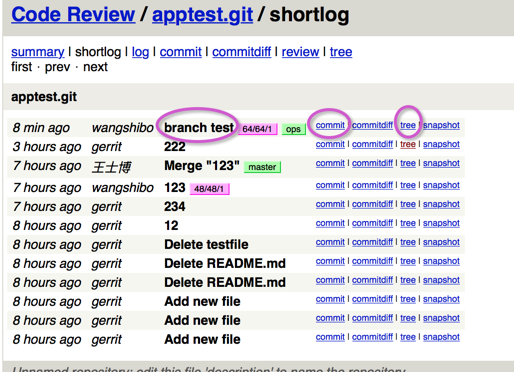514x372 pixels.
Task: Open commit link for 'branch test' row
Action: pyautogui.click(x=330, y=125)
